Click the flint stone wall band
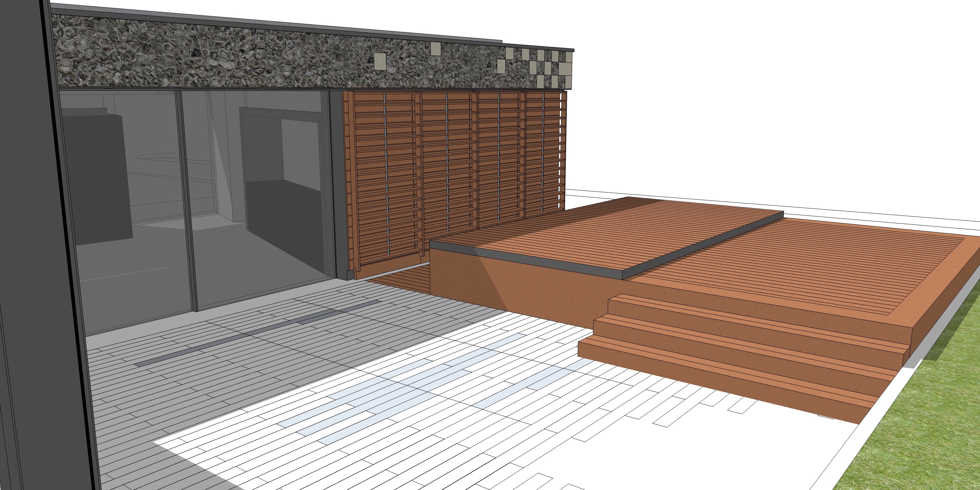 [228, 57]
